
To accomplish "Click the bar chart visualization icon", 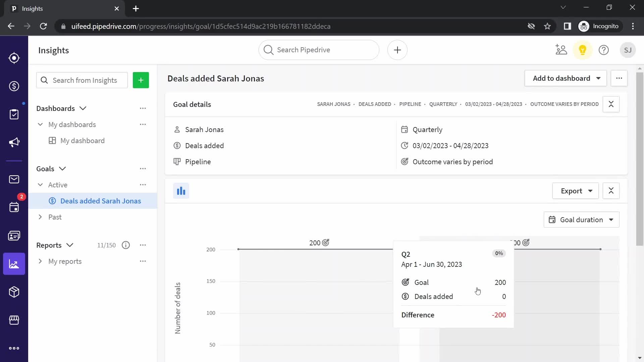I will (181, 190).
